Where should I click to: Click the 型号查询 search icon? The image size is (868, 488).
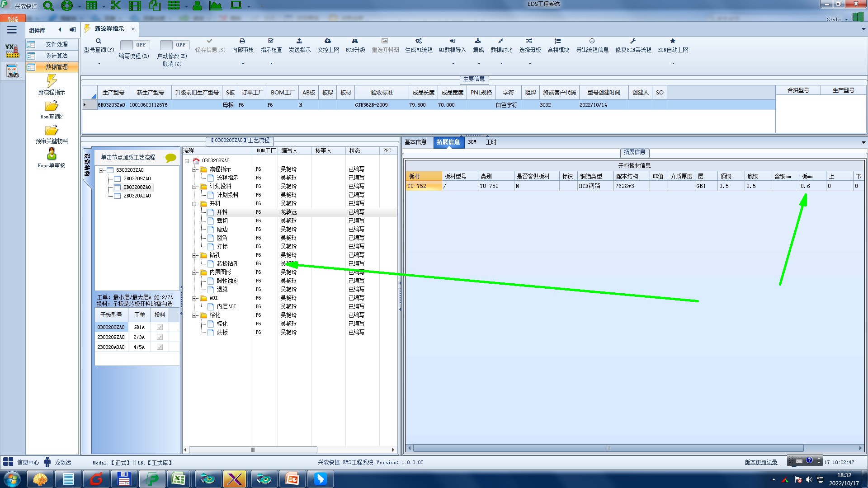(x=99, y=41)
